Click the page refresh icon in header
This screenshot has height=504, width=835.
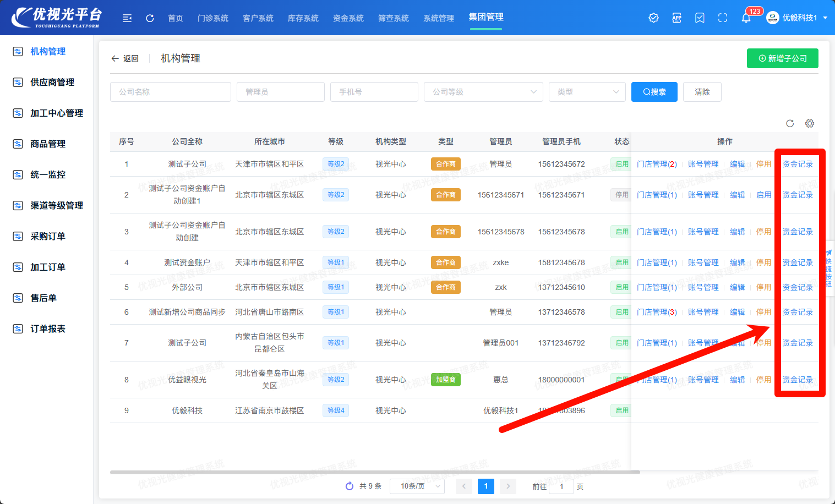coord(150,18)
